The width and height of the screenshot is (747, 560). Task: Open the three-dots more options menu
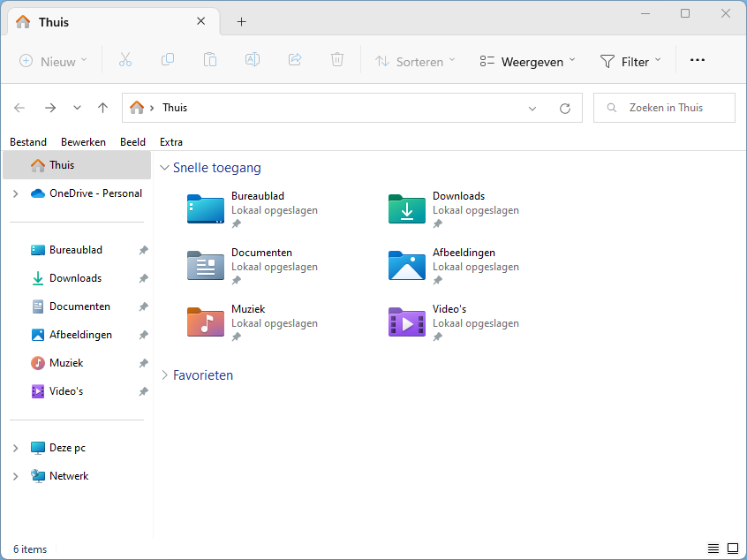point(697,61)
